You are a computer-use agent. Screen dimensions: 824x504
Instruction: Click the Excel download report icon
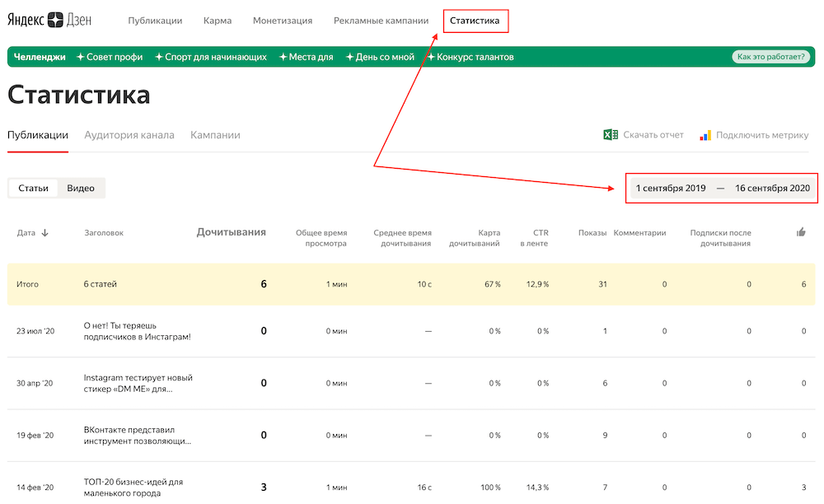[x=611, y=135]
